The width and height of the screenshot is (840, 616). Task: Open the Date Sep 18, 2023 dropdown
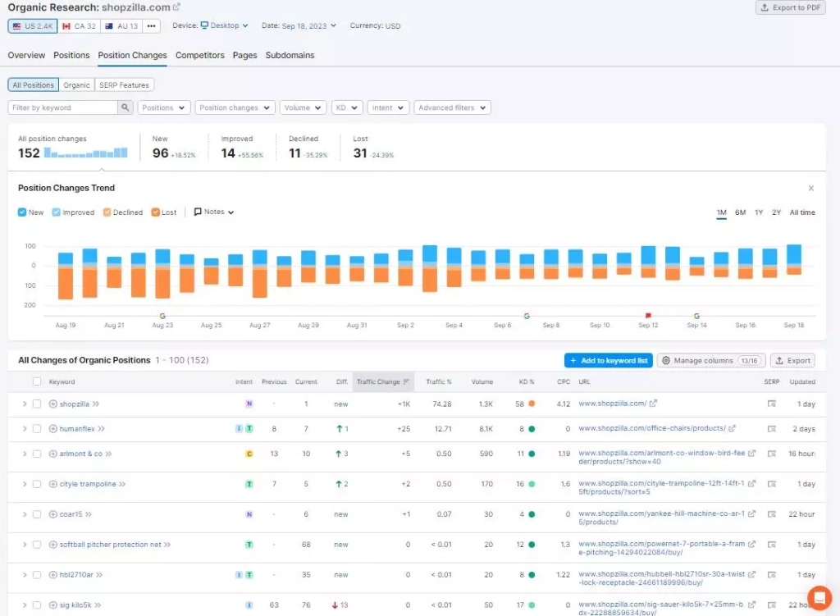(x=309, y=25)
